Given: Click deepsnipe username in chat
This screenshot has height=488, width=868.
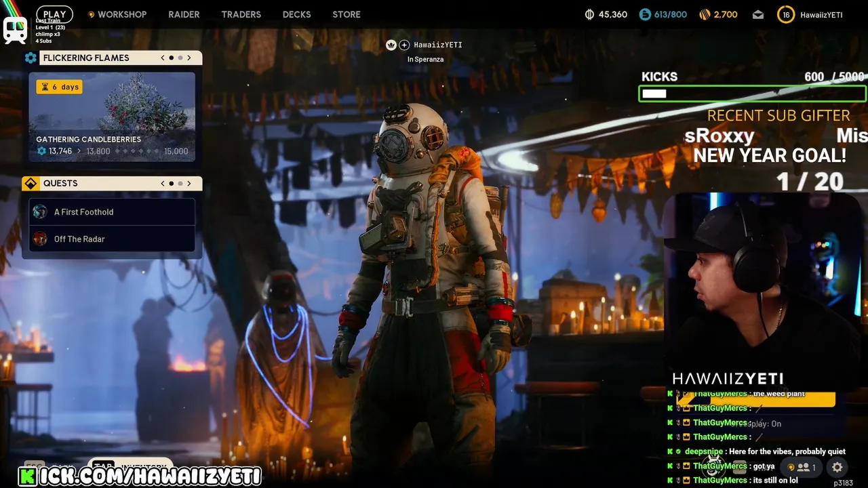Looking at the screenshot, I should tap(704, 451).
